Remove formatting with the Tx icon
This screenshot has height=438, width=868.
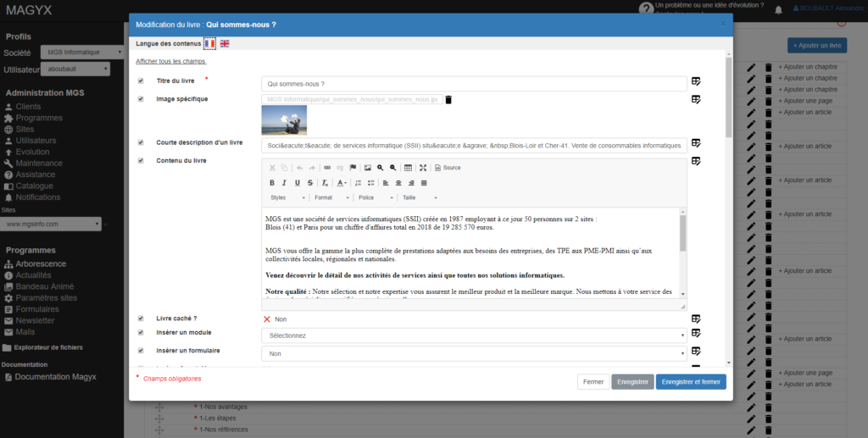point(325,183)
